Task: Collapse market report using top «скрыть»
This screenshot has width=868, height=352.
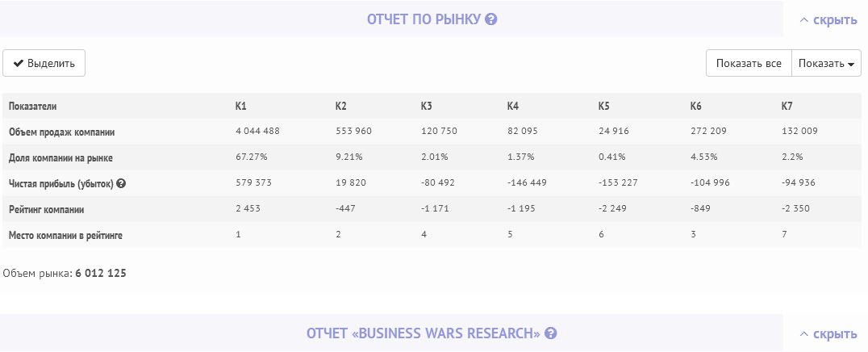Action: pos(828,19)
